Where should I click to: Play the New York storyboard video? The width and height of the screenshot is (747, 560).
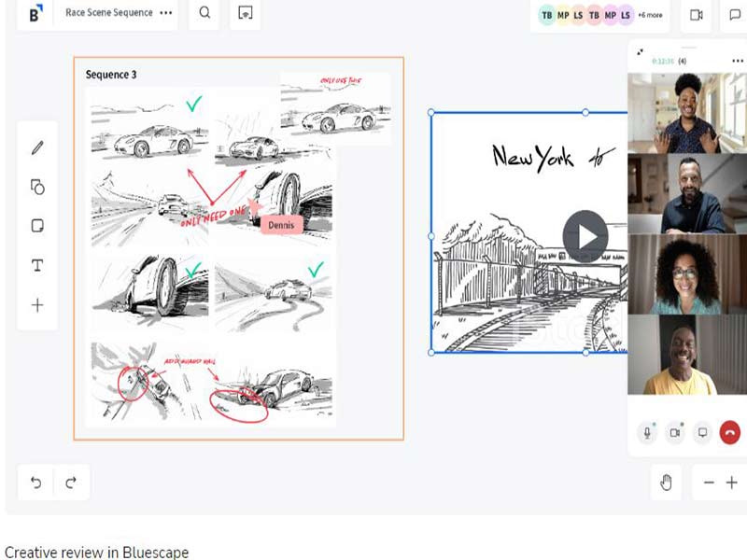point(587,235)
